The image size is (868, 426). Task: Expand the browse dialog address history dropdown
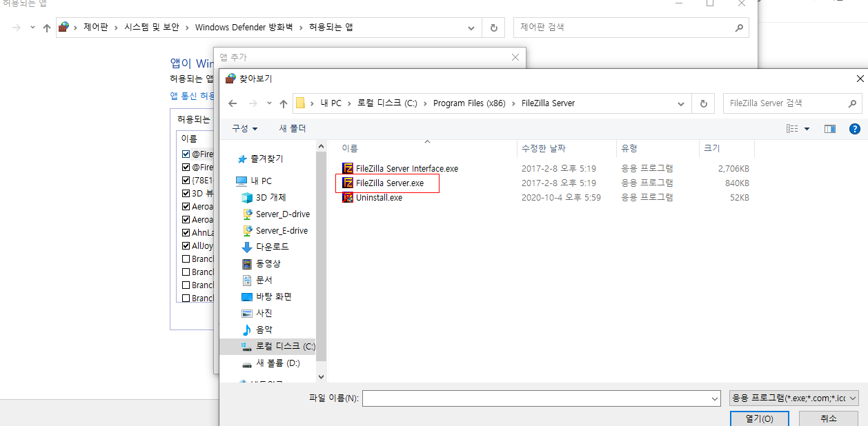pos(681,103)
